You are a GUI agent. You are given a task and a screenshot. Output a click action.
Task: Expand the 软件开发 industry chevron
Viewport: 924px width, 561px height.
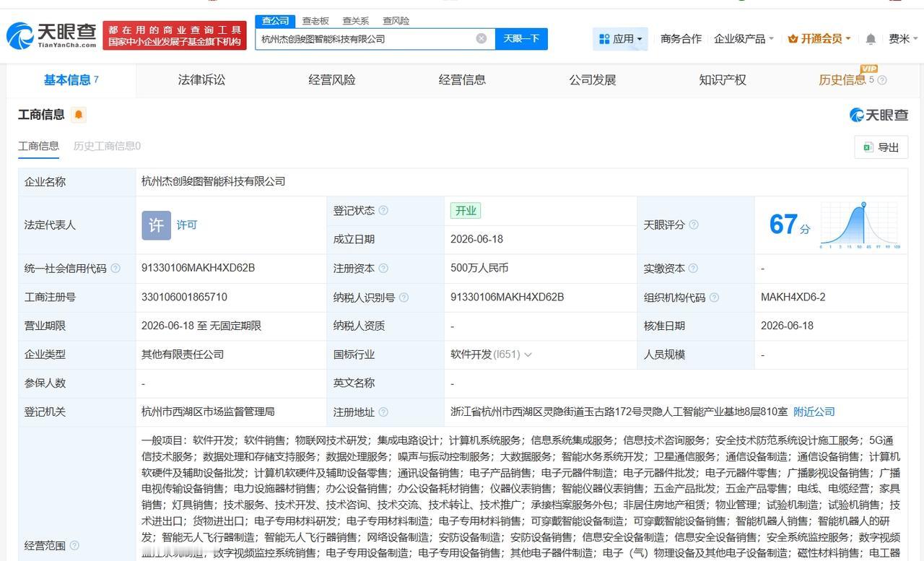528,355
